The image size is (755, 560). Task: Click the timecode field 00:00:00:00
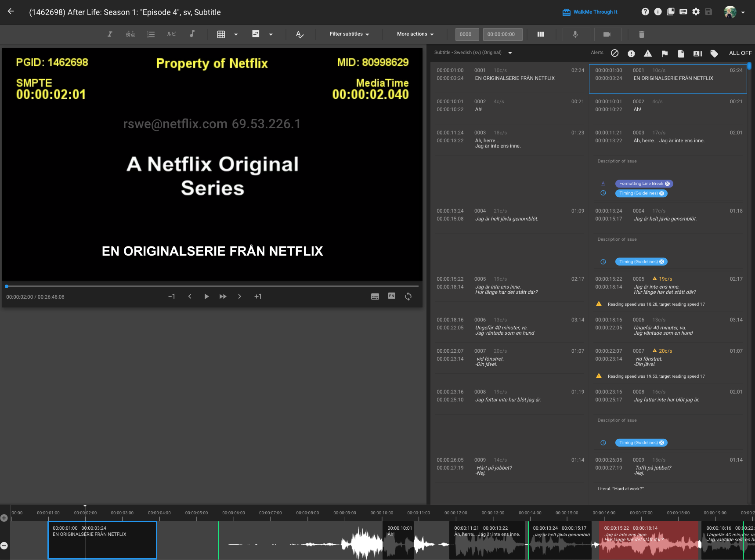[502, 34]
